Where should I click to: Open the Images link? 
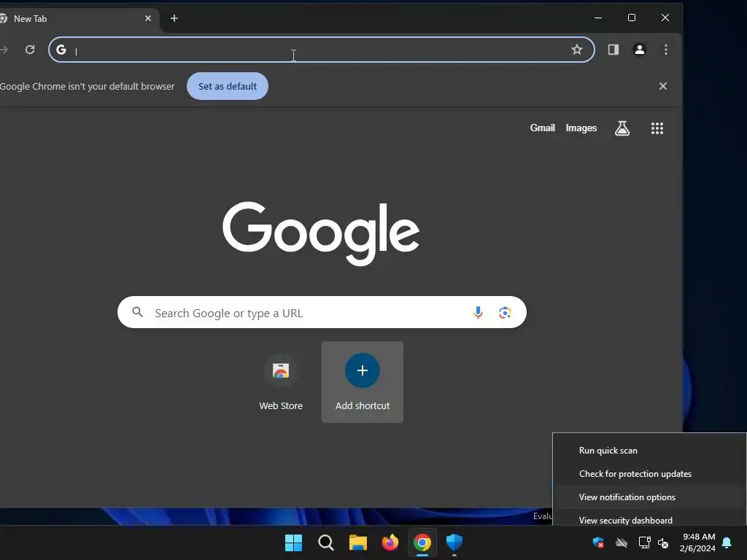(581, 128)
